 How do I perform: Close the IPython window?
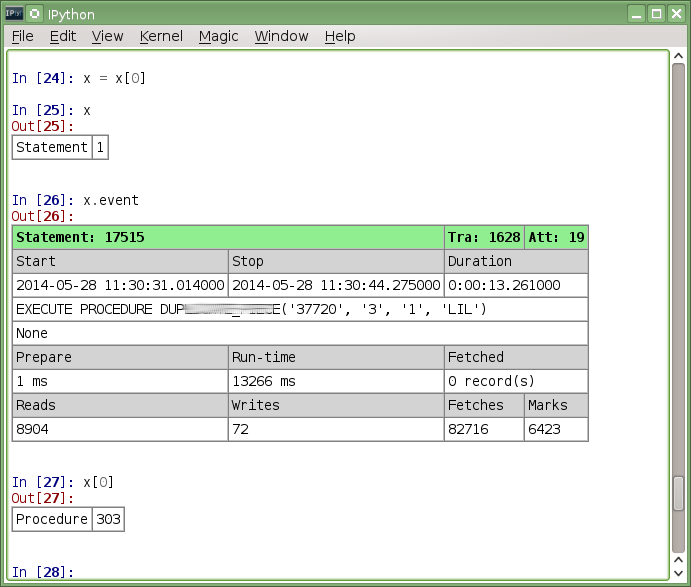(676, 13)
